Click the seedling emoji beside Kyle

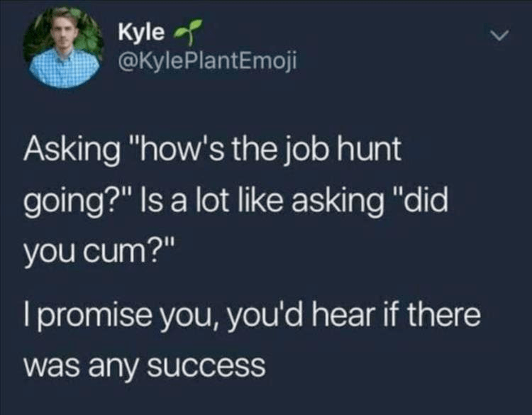tap(188, 31)
